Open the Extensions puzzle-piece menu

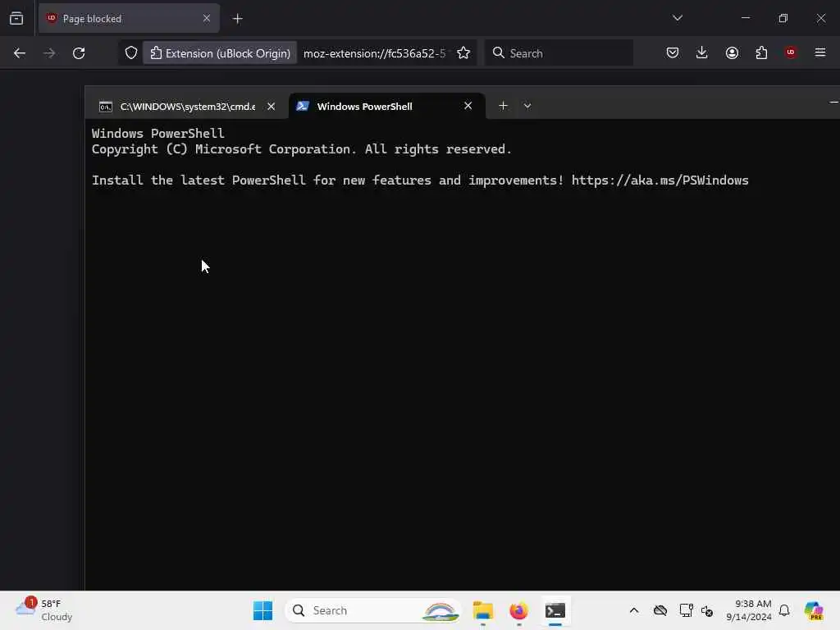761,53
